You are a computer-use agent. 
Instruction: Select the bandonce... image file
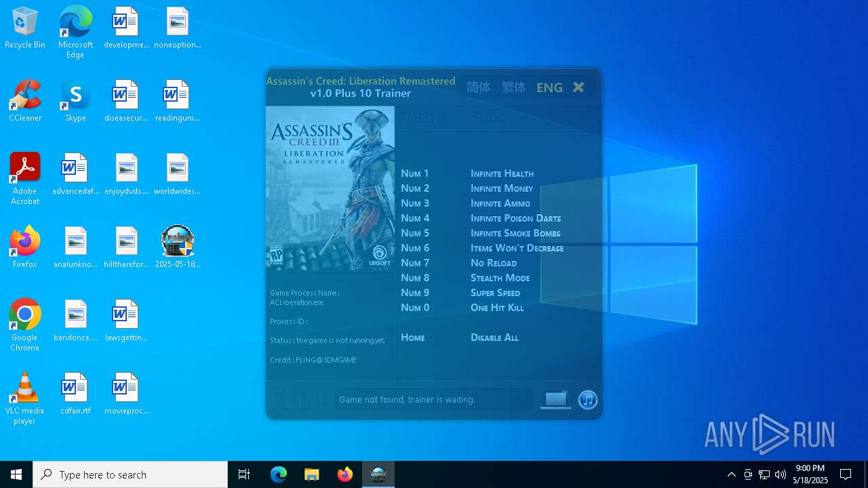point(75,321)
